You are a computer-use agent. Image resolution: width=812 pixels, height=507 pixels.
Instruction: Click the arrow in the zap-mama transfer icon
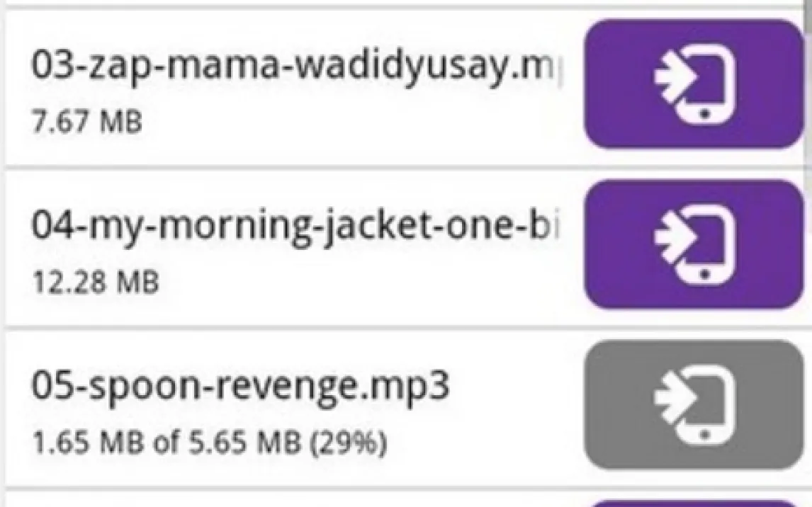click(x=667, y=78)
